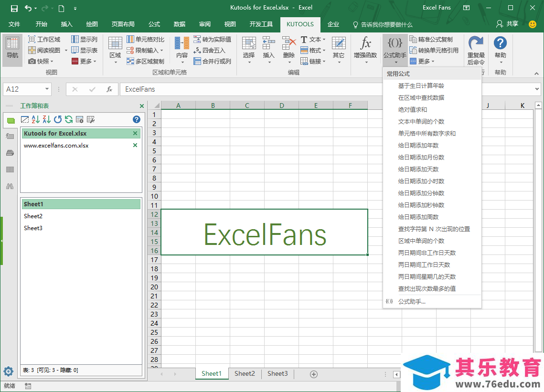Open the 插入 insert tools in 编辑 group
Image resolution: width=544 pixels, height=392 pixels.
pyautogui.click(x=268, y=51)
